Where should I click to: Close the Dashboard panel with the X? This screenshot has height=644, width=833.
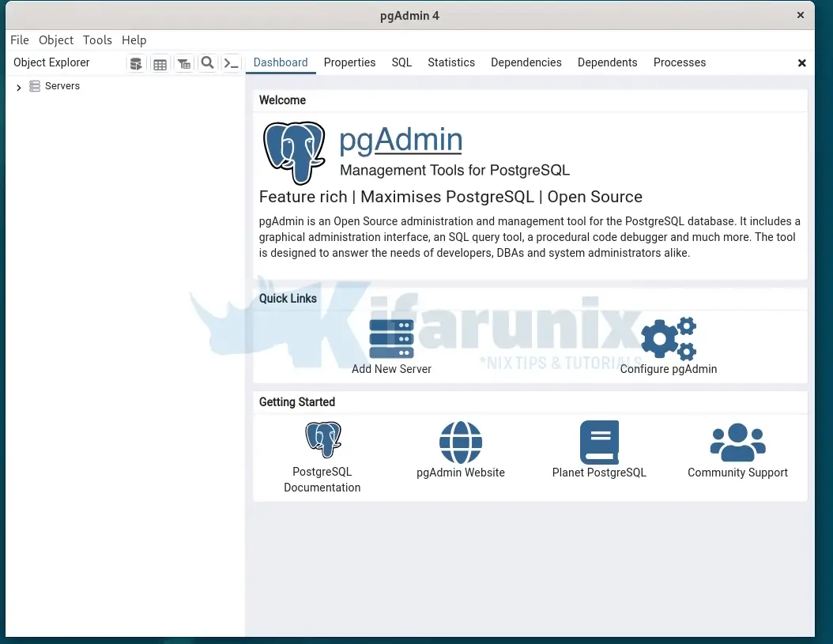pos(802,62)
